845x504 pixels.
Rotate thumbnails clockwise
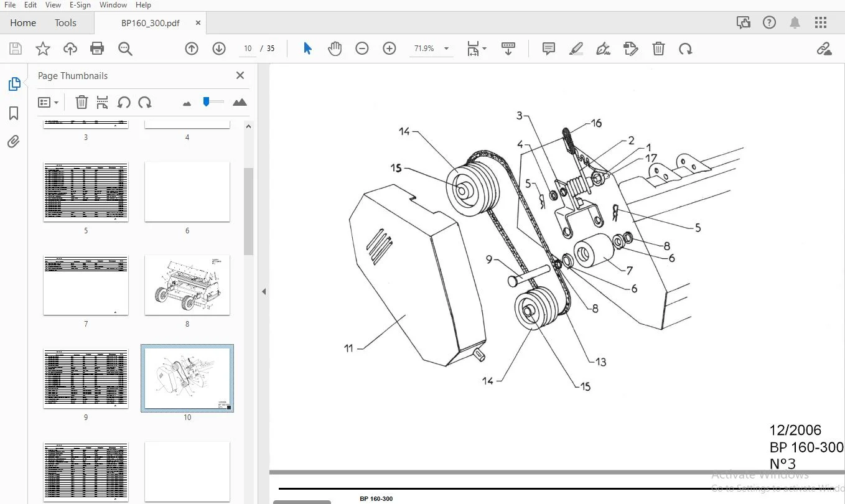pyautogui.click(x=145, y=102)
